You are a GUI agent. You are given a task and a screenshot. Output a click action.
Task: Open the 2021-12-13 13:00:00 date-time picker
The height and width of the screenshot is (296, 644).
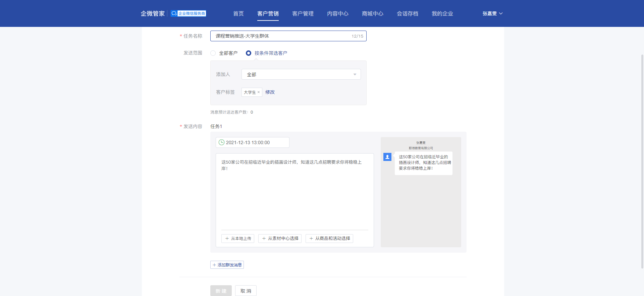[x=253, y=142]
